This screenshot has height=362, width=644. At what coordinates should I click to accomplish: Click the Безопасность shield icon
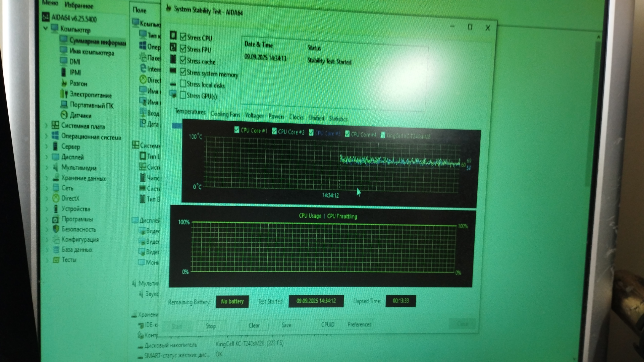(56, 229)
